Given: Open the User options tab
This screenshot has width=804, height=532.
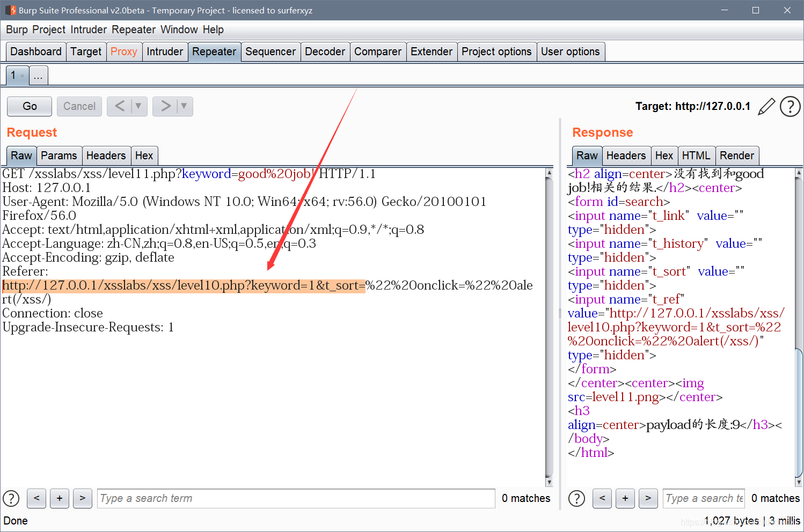Looking at the screenshot, I should [571, 51].
